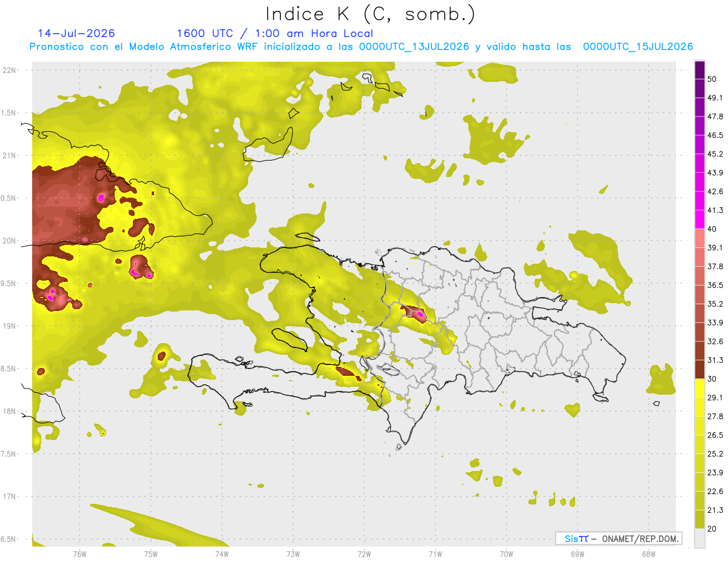Click the colorbar value label 37.8
Viewport: 728px width, 562px height.
(716, 266)
